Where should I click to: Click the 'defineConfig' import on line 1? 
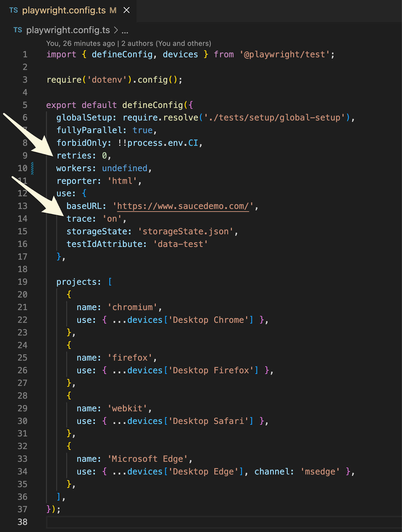122,55
